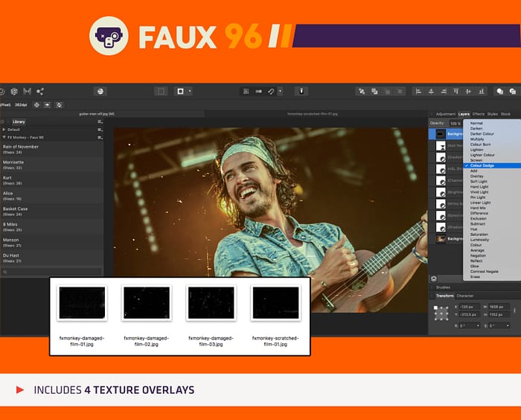Click the align right icon
This screenshot has height=420, width=521.
click(x=444, y=92)
